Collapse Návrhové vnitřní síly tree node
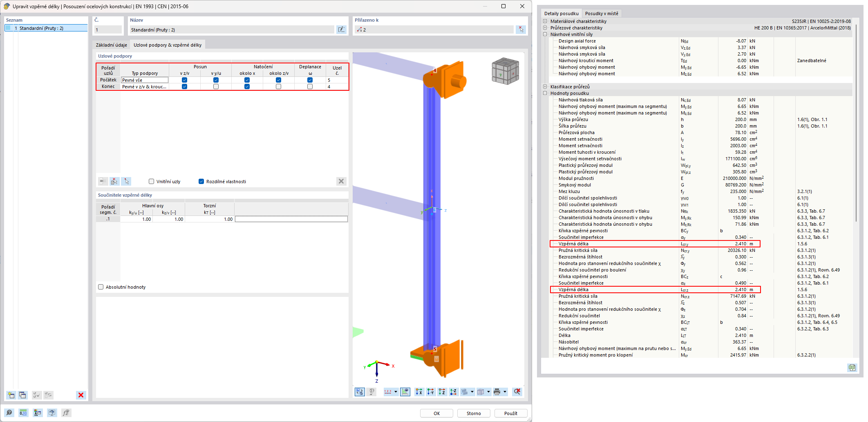The height and width of the screenshot is (422, 868). pos(545,34)
